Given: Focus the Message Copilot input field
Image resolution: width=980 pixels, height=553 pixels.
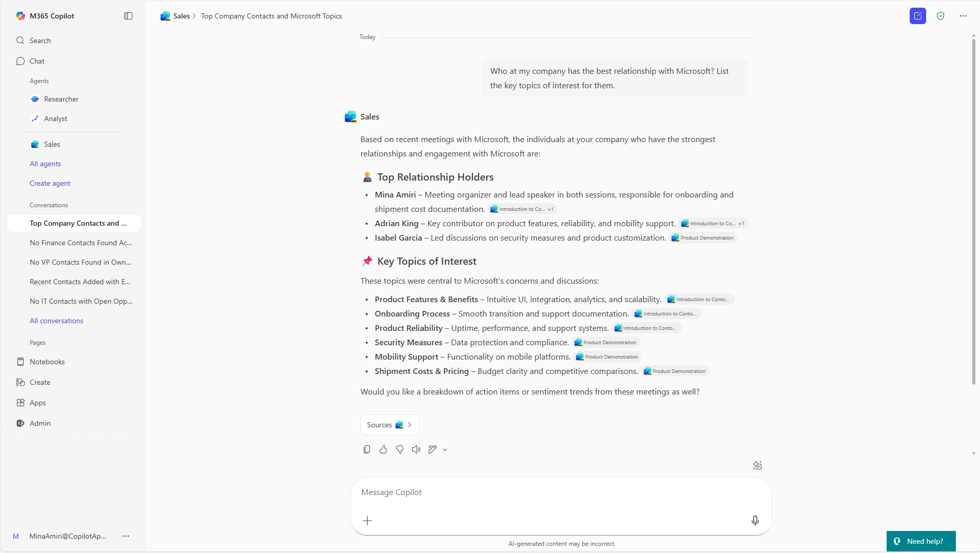Looking at the screenshot, I should click(x=561, y=492).
